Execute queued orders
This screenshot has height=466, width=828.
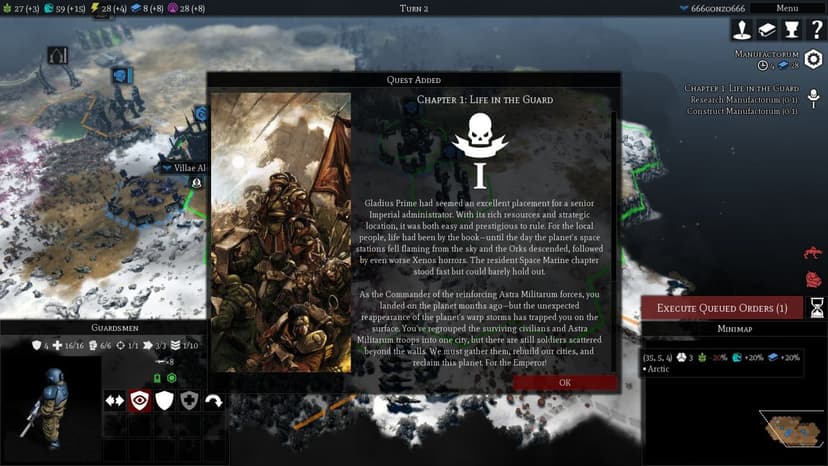coord(722,308)
